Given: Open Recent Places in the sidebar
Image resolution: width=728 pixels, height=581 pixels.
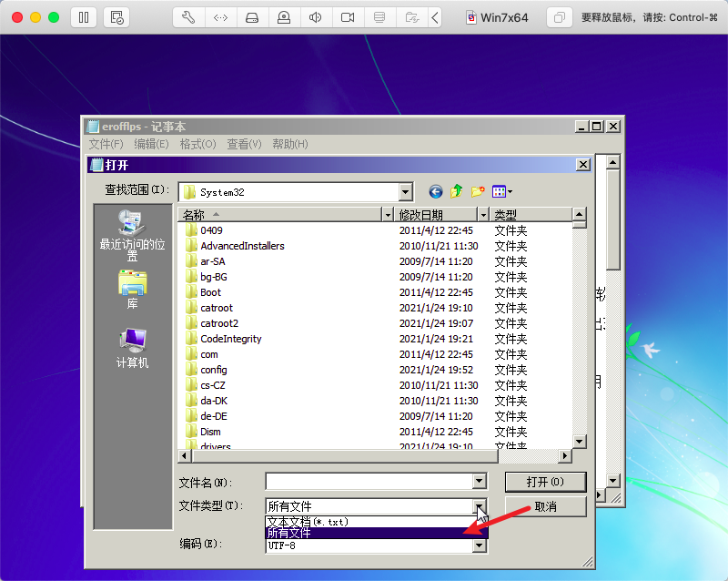Looking at the screenshot, I should [x=132, y=236].
